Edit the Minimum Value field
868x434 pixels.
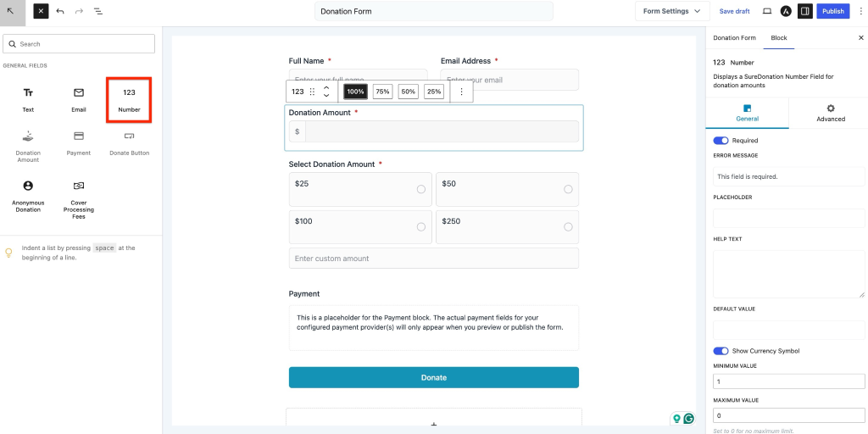point(789,381)
